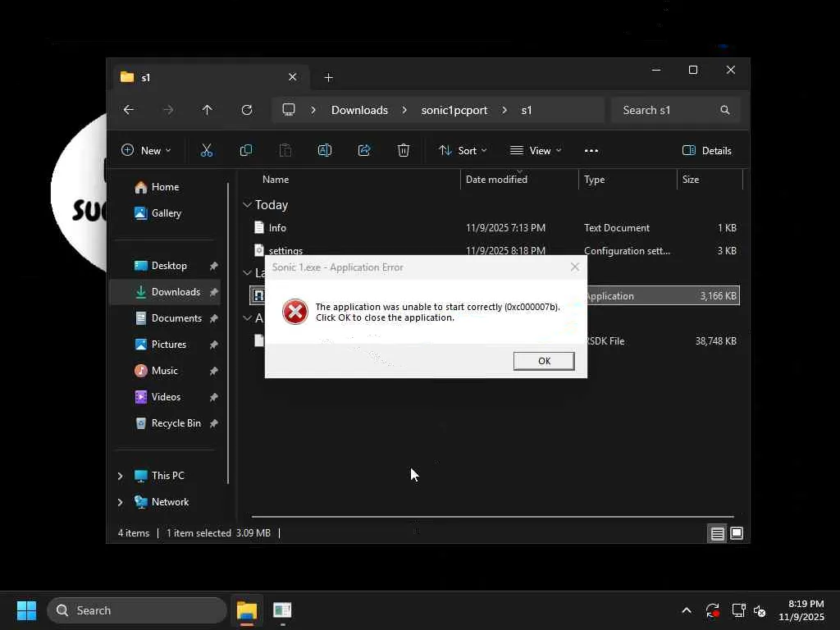Go up one folder level
Image resolution: width=840 pixels, height=630 pixels.
pyautogui.click(x=208, y=110)
